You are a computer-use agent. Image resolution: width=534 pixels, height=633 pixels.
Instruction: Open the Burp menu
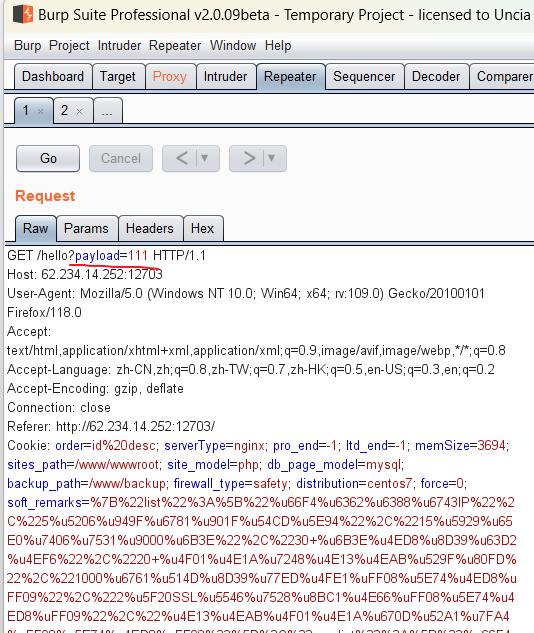point(27,46)
